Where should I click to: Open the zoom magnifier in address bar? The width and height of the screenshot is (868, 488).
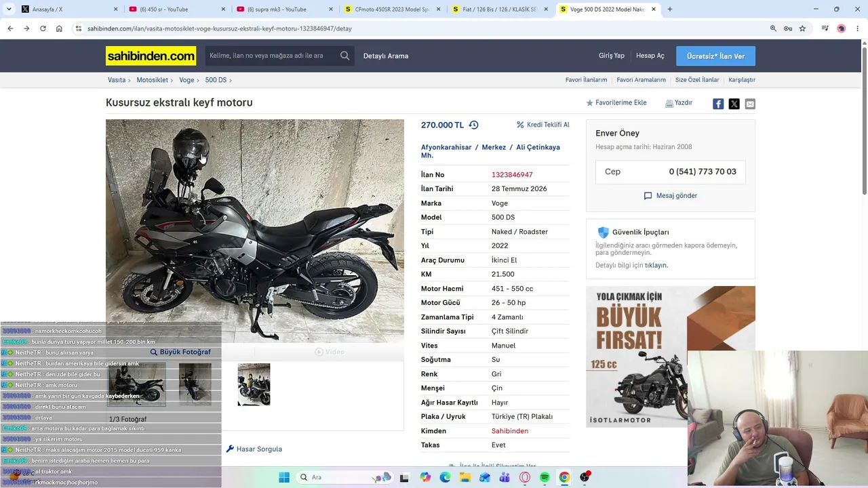(x=773, y=28)
